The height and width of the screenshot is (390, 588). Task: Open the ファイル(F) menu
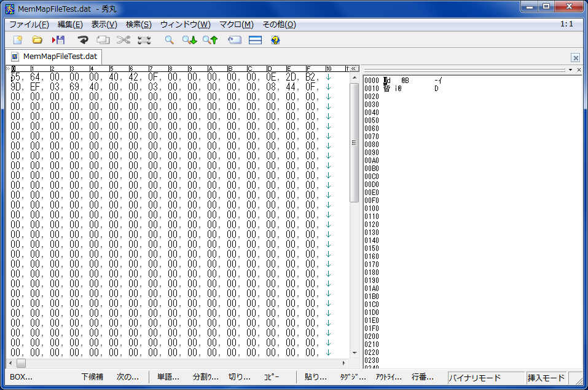coord(29,25)
